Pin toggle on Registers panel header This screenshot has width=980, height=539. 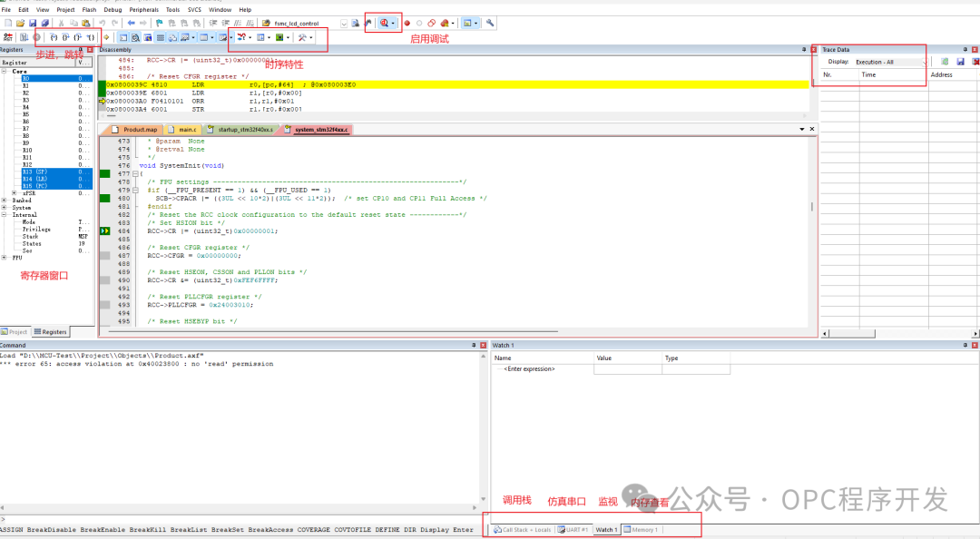[x=82, y=49]
